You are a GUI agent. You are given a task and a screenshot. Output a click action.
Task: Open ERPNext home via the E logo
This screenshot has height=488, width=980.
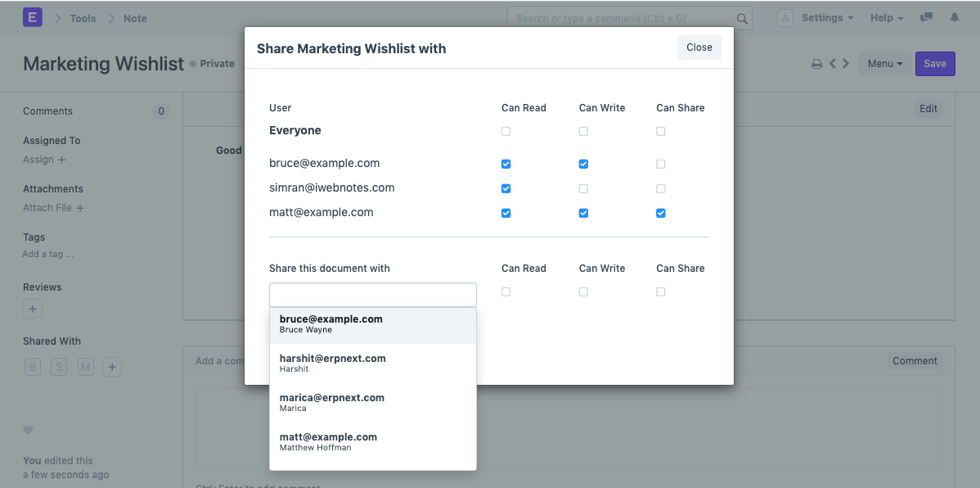pyautogui.click(x=32, y=17)
